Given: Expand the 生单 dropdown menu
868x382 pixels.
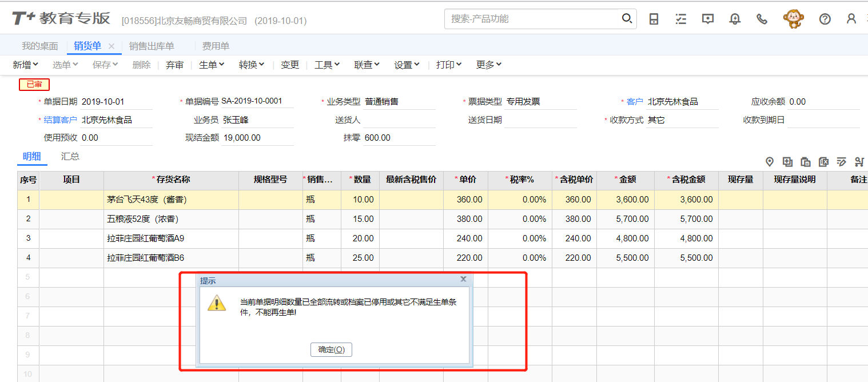Looking at the screenshot, I should 212,65.
